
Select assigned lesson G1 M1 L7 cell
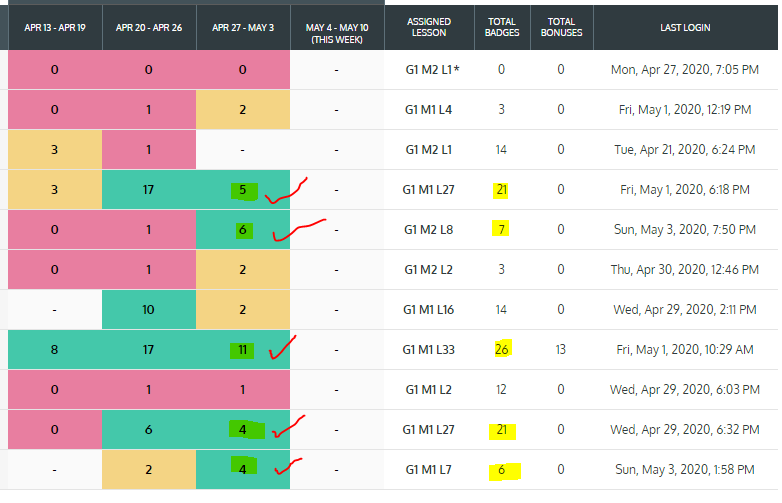428,470
